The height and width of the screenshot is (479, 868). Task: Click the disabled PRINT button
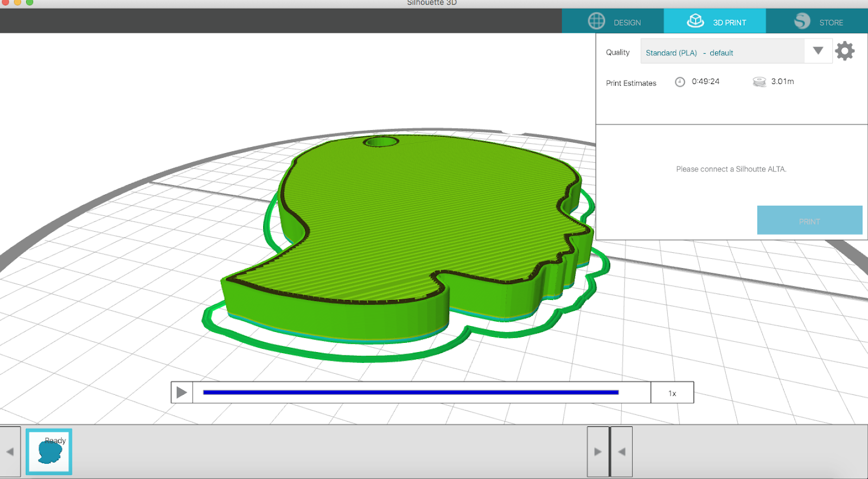pos(809,220)
